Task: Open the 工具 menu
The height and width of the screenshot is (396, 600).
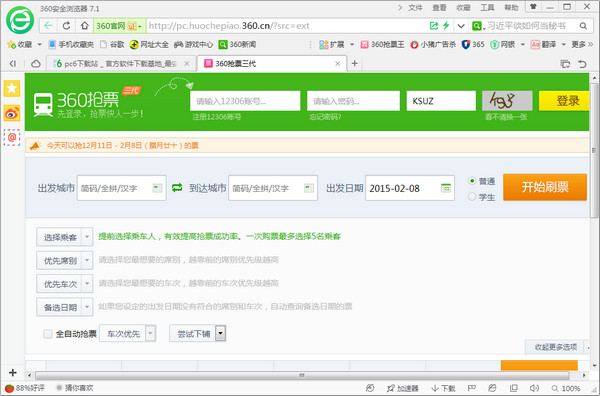Action: 487,7
